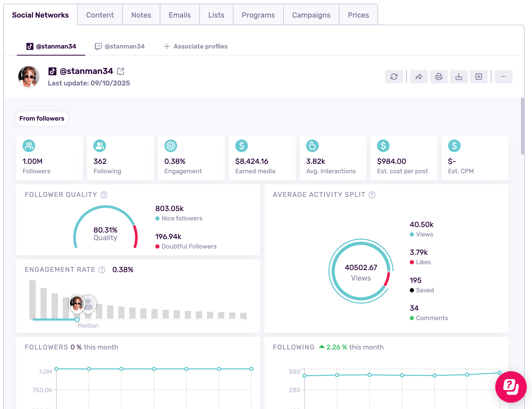532x409 pixels.
Task: Open external link next to @stanman34
Action: (x=121, y=71)
